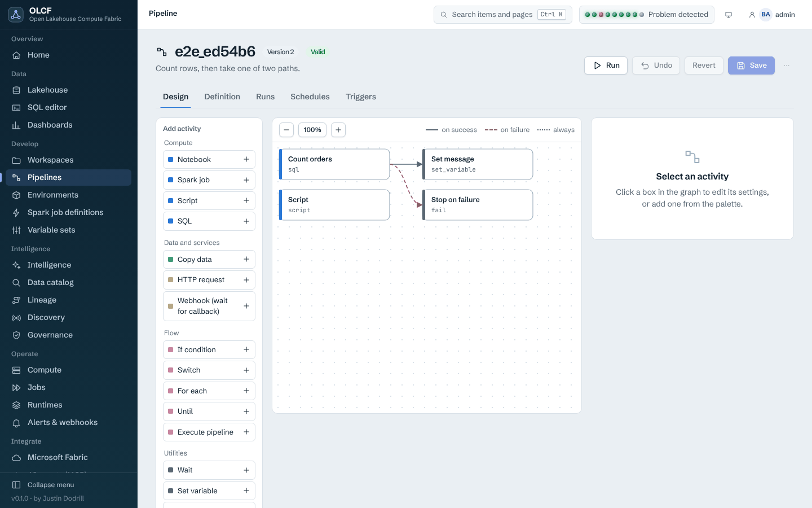Open the Schedules tab
The width and height of the screenshot is (812, 508).
tap(310, 97)
